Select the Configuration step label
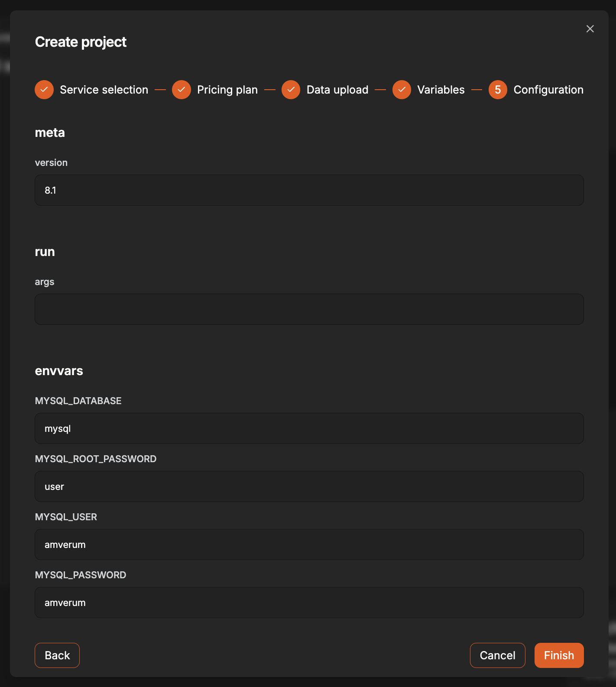 click(x=548, y=90)
